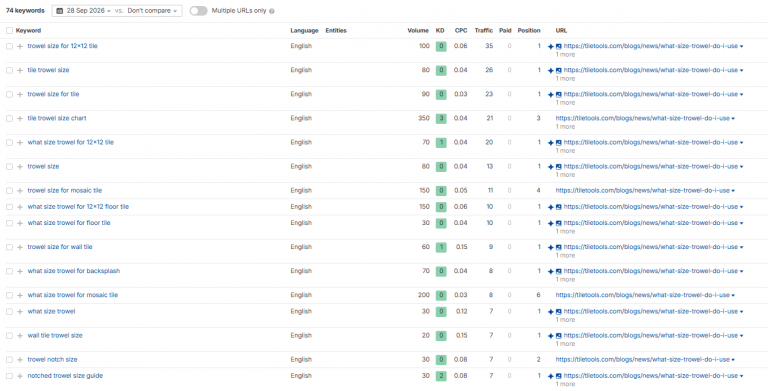
Task: Click volume value 200 for "what size trowel for mosaic tile"
Action: 424,295
